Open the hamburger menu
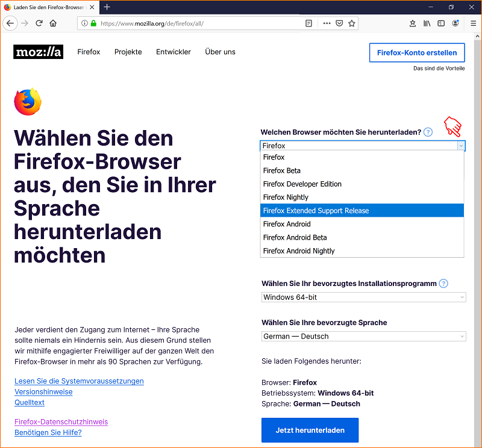Viewport: 482px width, 448px height. pyautogui.click(x=472, y=23)
